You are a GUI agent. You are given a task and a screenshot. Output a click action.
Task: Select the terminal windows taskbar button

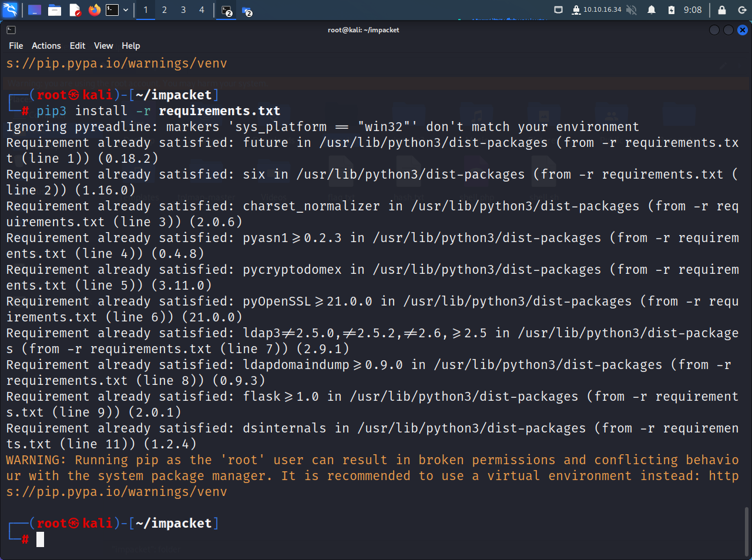click(227, 11)
